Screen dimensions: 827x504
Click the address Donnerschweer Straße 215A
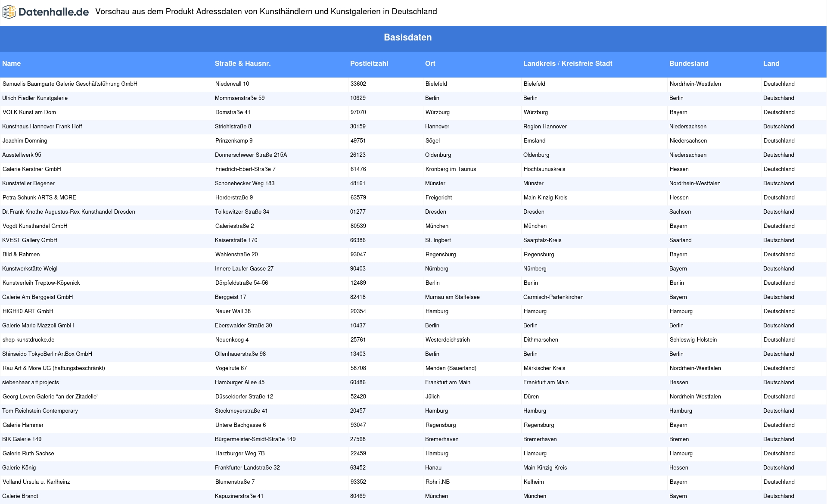(251, 155)
